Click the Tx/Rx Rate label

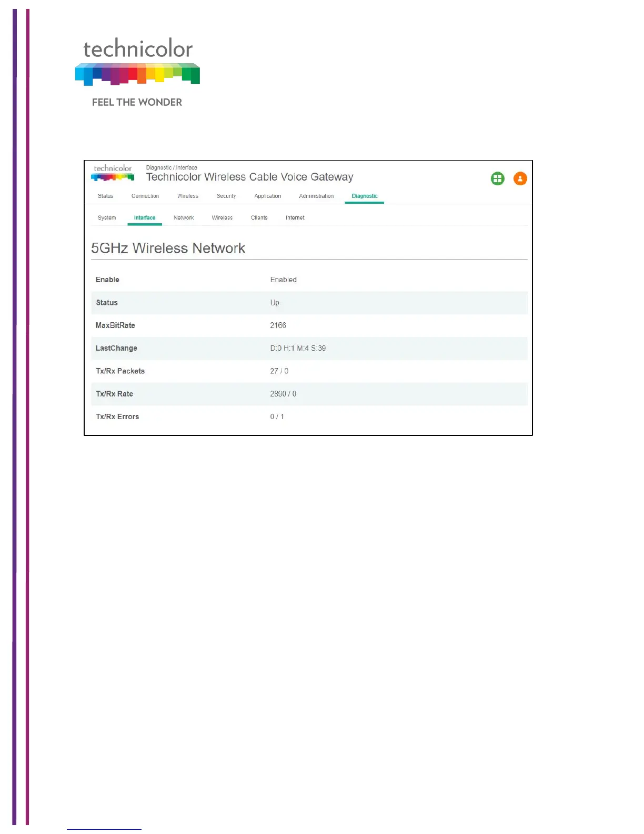pyautogui.click(x=114, y=394)
